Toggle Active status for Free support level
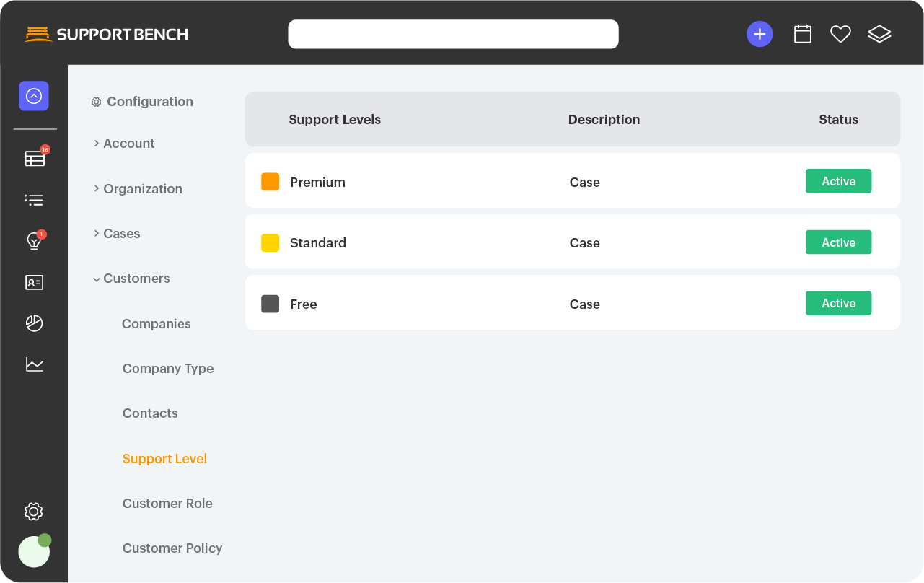924x583 pixels. click(x=838, y=303)
